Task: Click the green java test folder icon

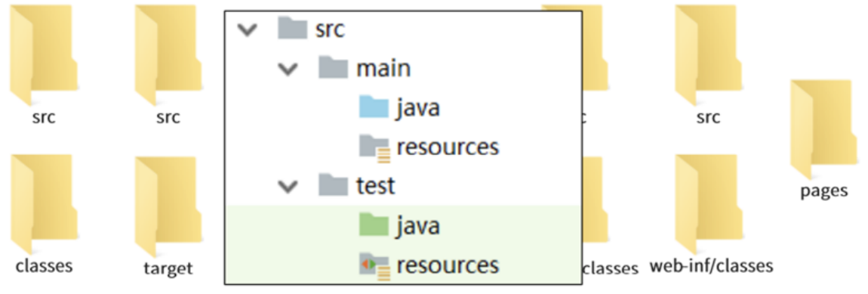Action: pos(374,225)
